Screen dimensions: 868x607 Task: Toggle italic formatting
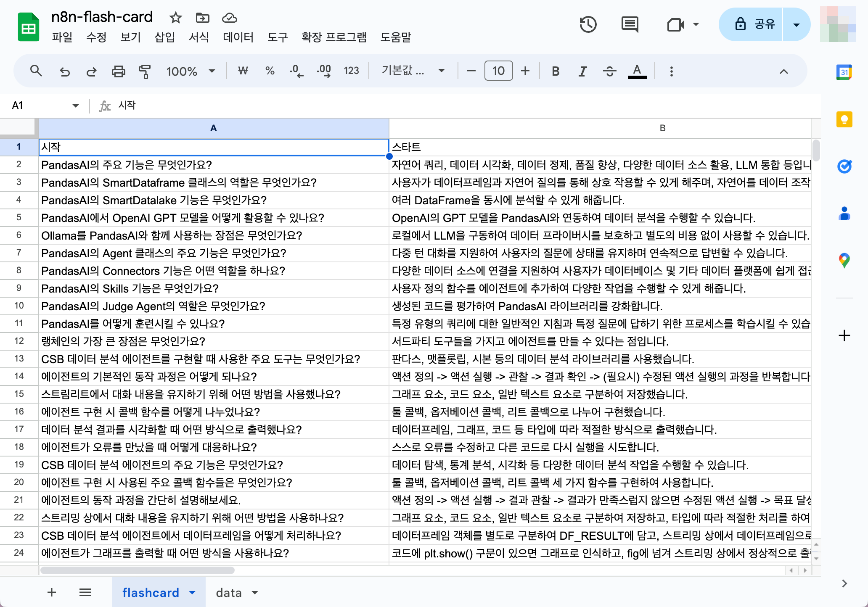click(x=582, y=71)
